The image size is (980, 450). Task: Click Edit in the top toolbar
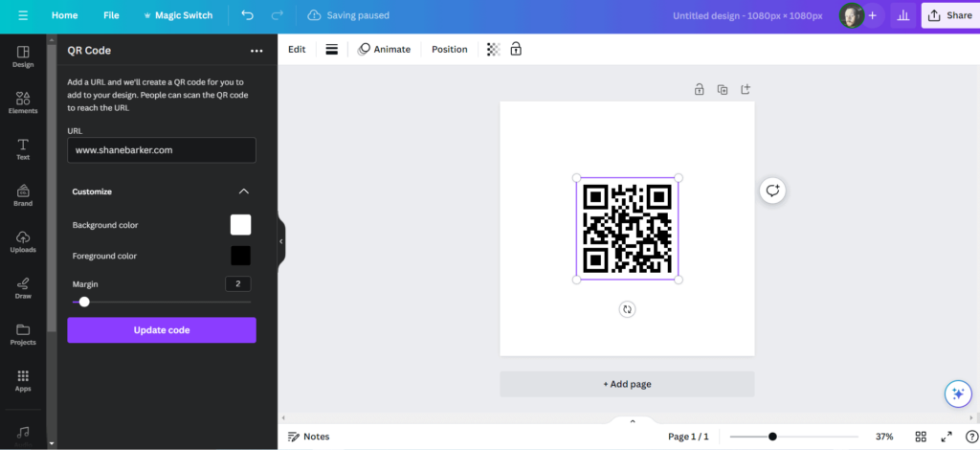(x=297, y=50)
